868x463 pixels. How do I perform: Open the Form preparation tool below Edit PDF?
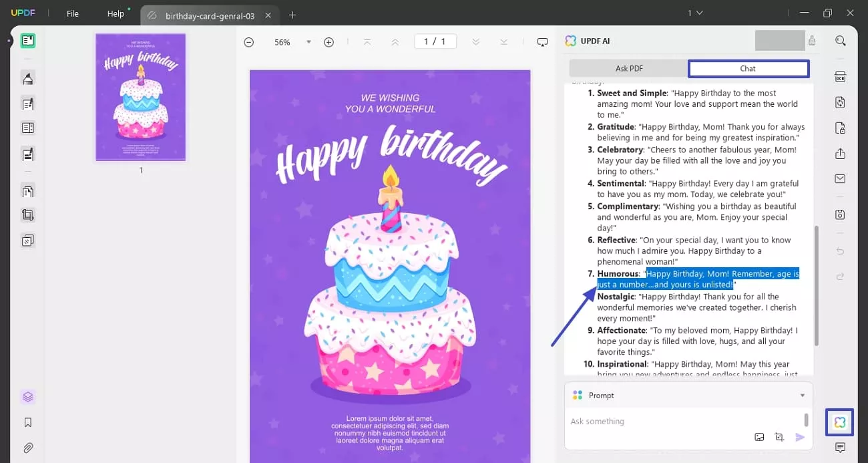(27, 128)
